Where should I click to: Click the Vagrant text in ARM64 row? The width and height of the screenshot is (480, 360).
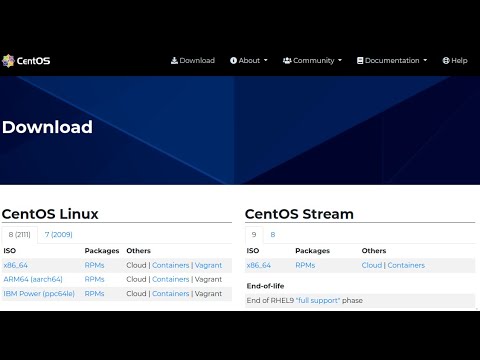(208, 279)
